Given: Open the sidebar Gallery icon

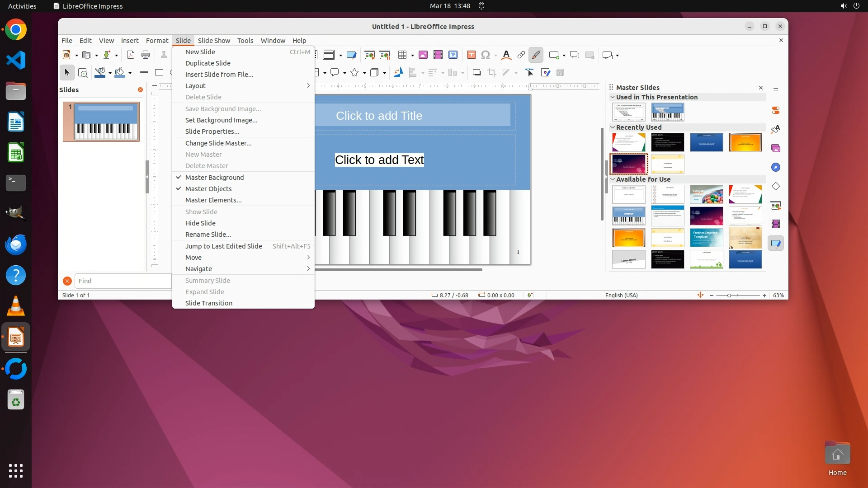Looking at the screenshot, I should (776, 149).
